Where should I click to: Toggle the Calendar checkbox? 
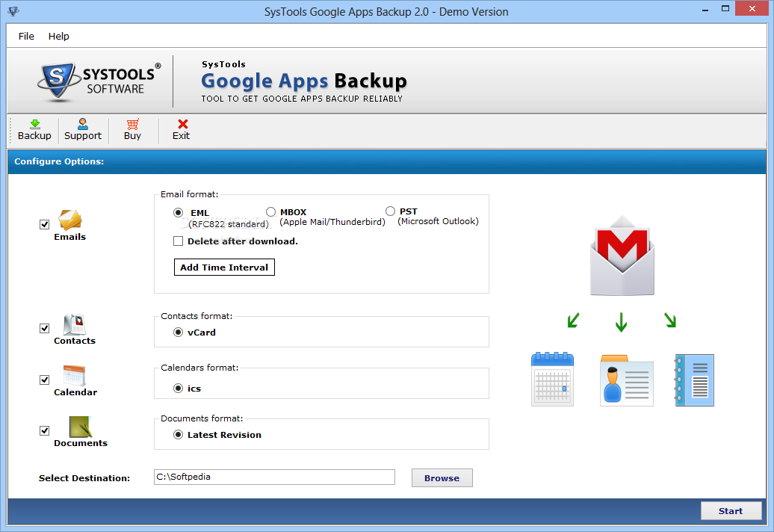44,380
